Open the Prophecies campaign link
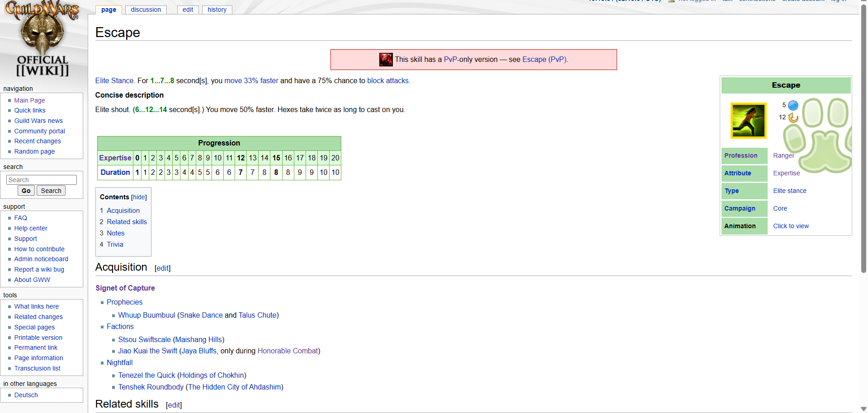The width and height of the screenshot is (868, 413). click(124, 302)
